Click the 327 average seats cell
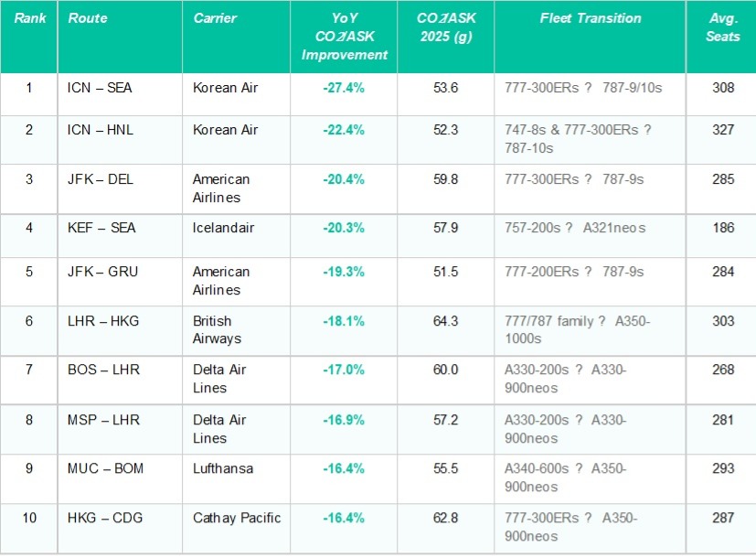 tap(723, 130)
